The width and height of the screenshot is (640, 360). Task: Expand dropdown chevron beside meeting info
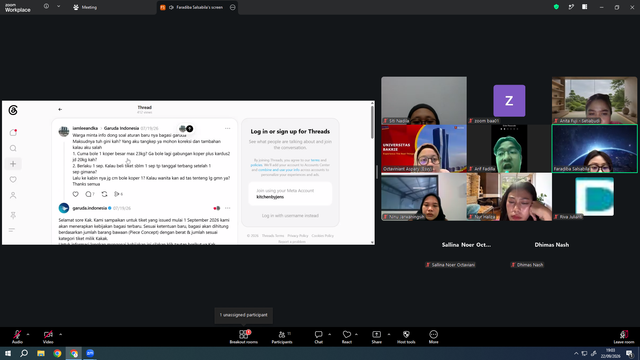58,7
